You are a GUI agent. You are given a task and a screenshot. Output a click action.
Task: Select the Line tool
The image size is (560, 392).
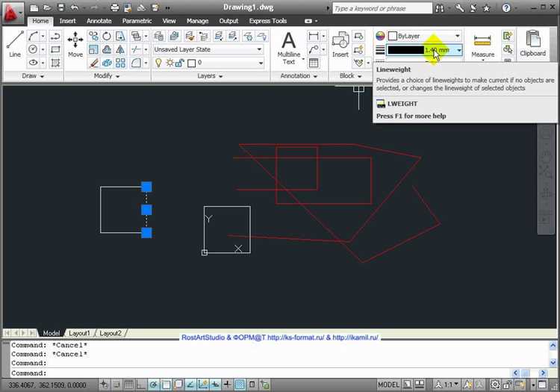[x=15, y=44]
